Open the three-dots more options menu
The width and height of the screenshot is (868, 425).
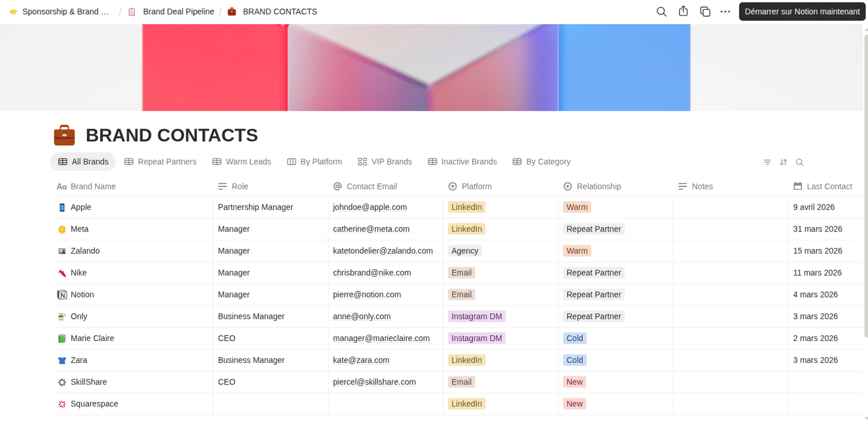click(725, 12)
